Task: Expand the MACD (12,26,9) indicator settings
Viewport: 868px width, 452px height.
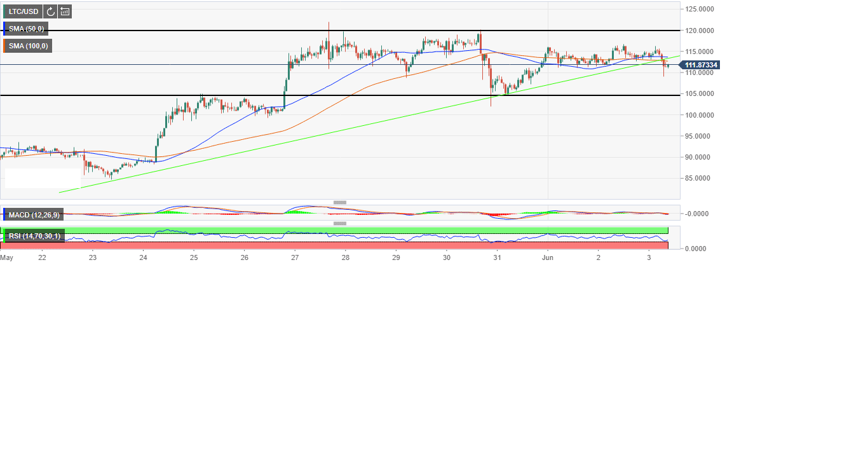Action: click(33, 214)
